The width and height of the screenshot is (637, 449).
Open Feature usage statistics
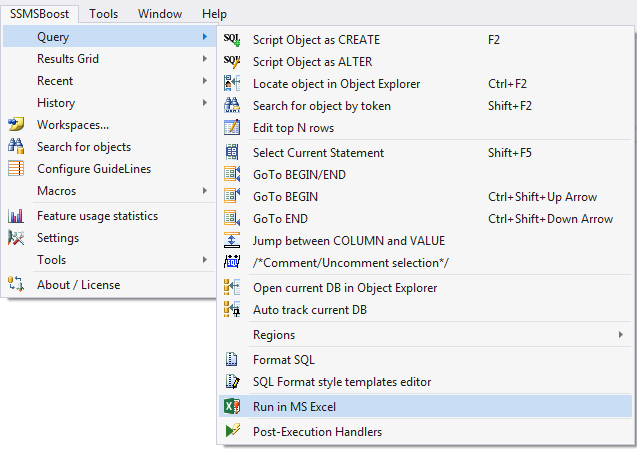(109, 216)
